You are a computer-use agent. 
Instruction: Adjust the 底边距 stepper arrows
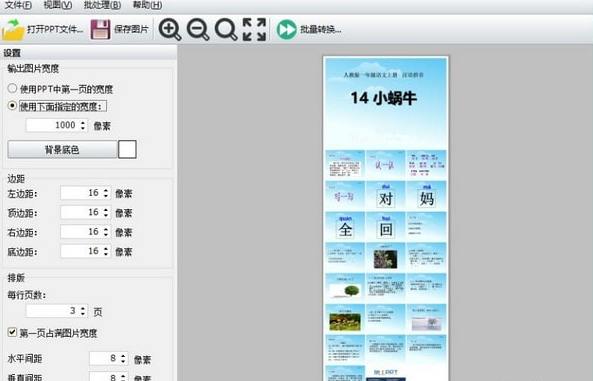tap(106, 251)
